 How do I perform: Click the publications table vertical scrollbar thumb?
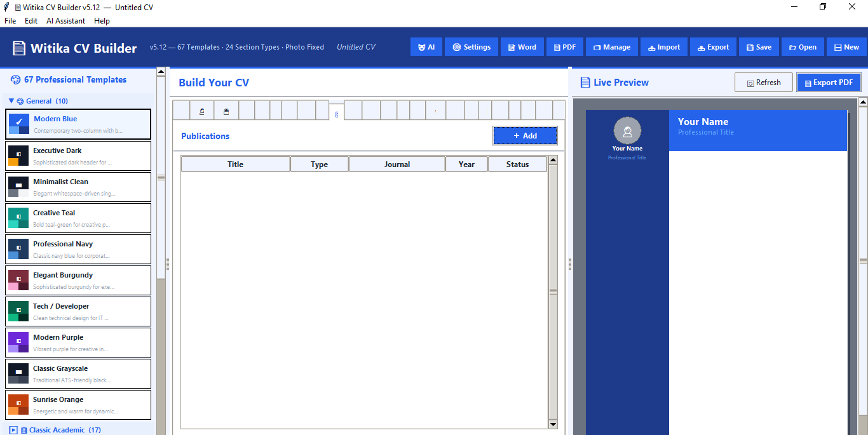click(x=552, y=292)
